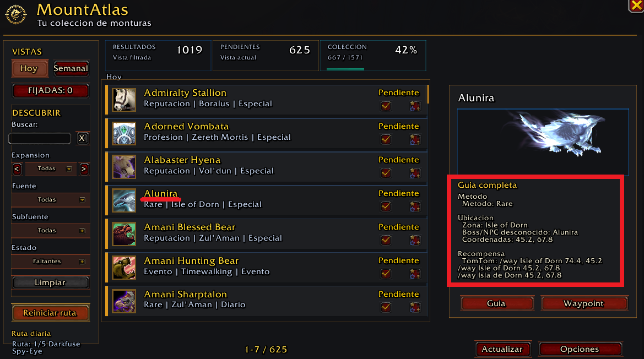
Task: Check the box on Alabaster Hyena row
Action: coord(386,173)
